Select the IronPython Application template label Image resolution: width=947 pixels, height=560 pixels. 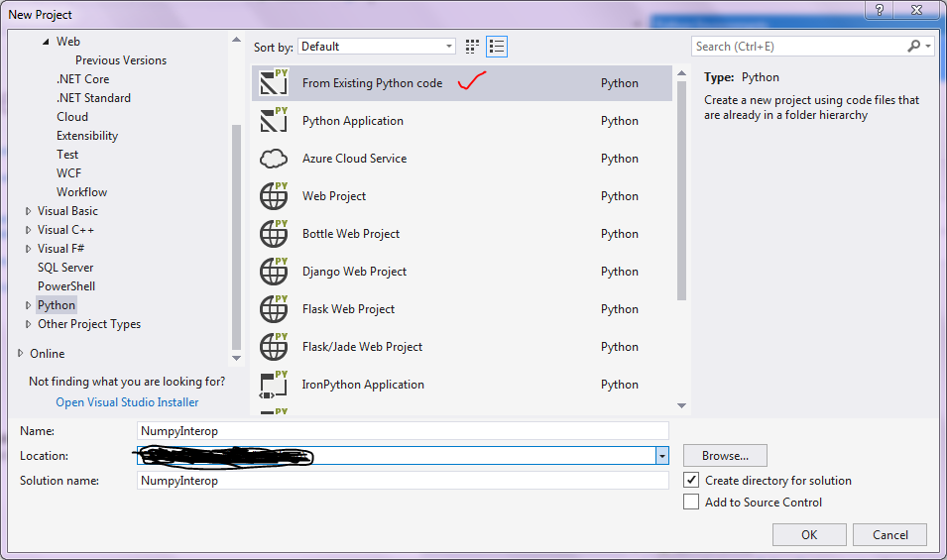click(363, 385)
